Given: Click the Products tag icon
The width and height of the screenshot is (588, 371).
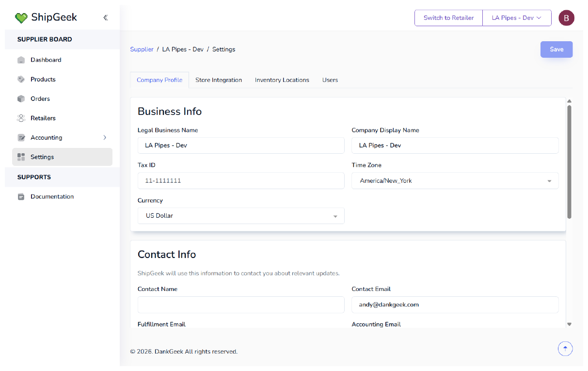Looking at the screenshot, I should coord(21,80).
